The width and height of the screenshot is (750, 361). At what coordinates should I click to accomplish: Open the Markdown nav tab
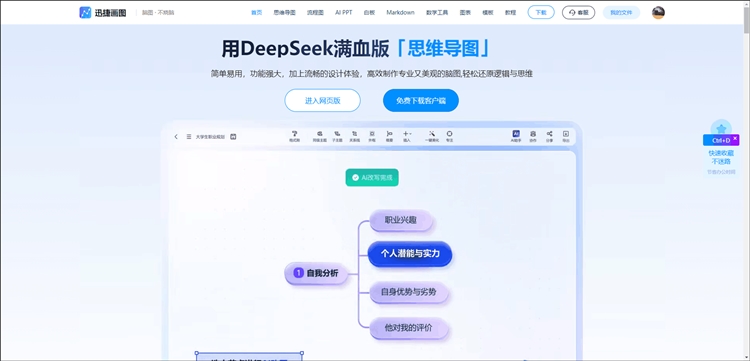tap(400, 13)
